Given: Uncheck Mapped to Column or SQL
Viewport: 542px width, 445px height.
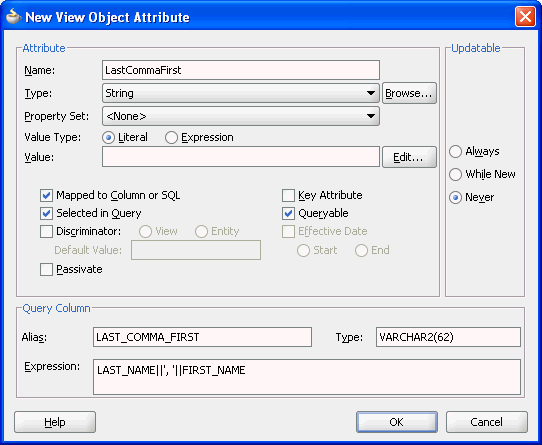Looking at the screenshot, I should (46, 195).
